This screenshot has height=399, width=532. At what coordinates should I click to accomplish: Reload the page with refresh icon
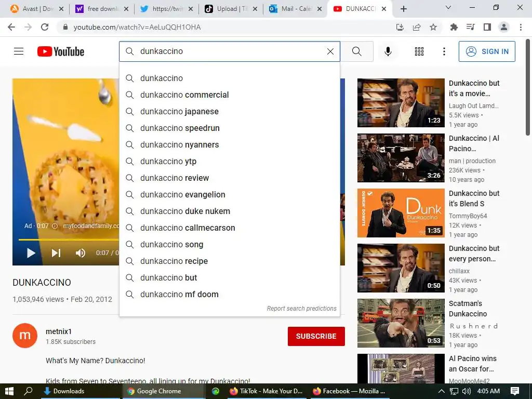pyautogui.click(x=45, y=27)
